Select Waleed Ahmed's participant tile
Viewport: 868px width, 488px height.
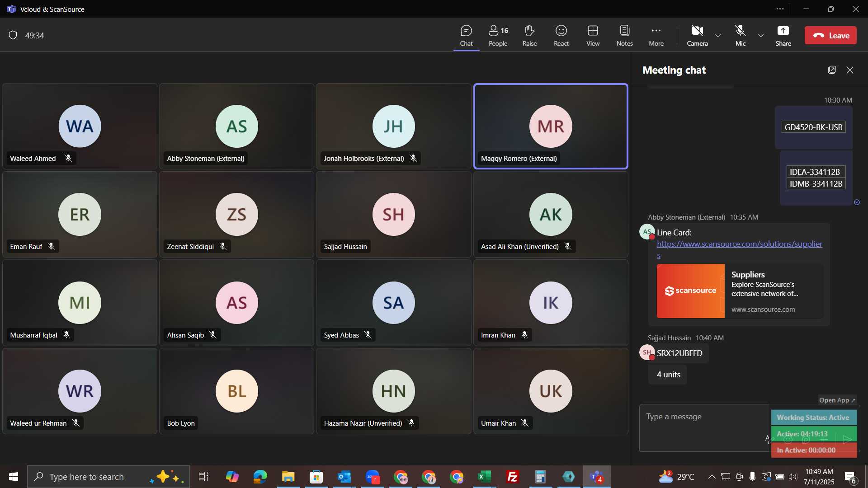click(x=80, y=126)
